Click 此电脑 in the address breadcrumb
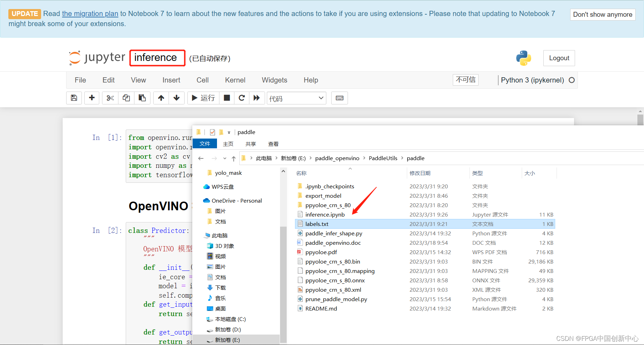 pyautogui.click(x=264, y=158)
